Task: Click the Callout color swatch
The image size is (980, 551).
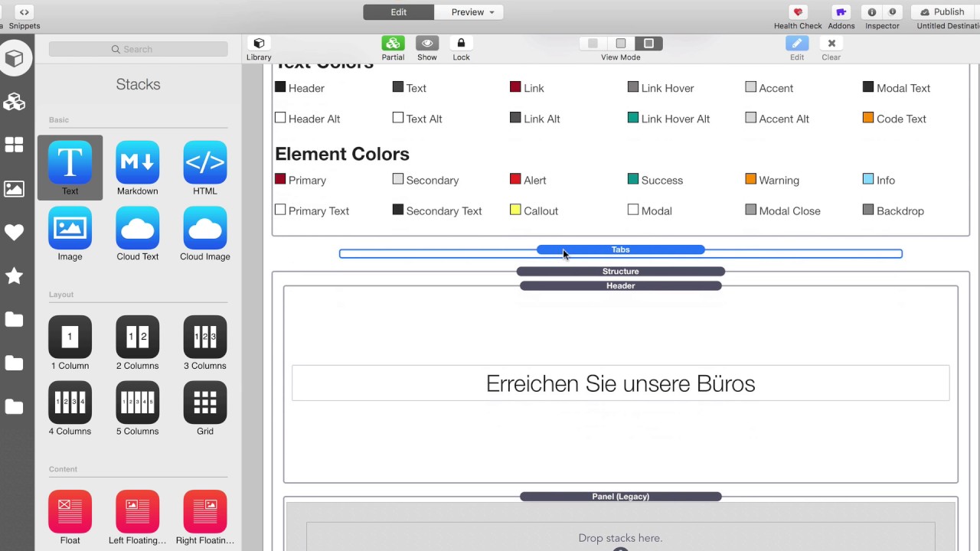Action: pyautogui.click(x=515, y=210)
